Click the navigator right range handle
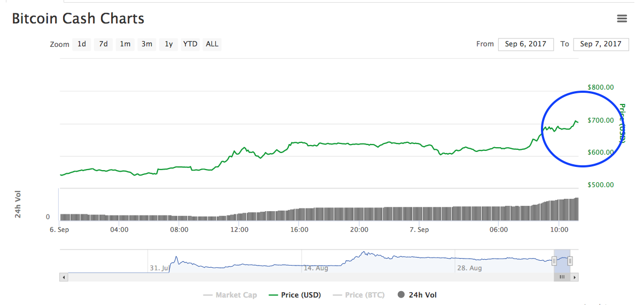Viewport: 644px width, 305px height. [570, 261]
